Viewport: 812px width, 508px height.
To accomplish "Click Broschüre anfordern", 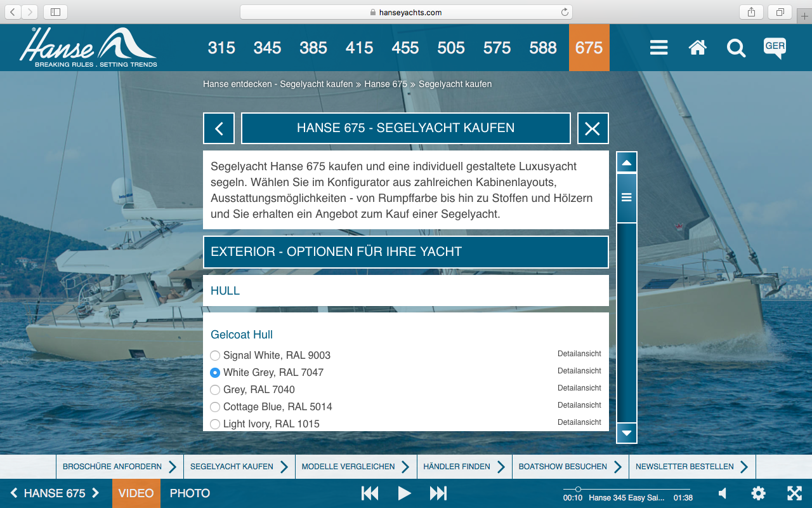I will [120, 467].
